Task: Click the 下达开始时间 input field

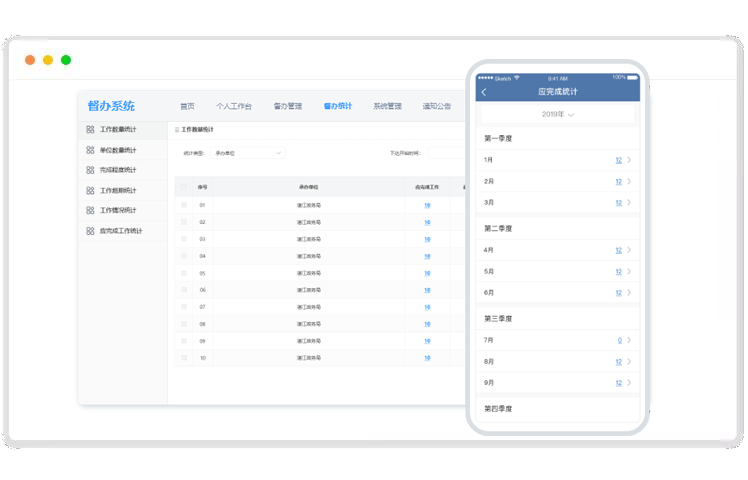Action: point(447,153)
